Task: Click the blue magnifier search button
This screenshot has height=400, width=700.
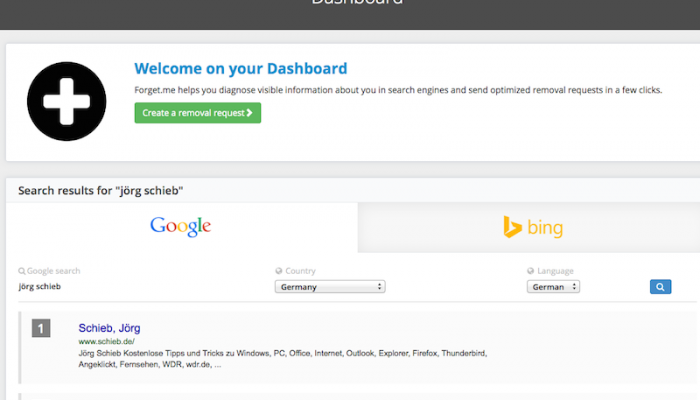Action: pyautogui.click(x=660, y=287)
